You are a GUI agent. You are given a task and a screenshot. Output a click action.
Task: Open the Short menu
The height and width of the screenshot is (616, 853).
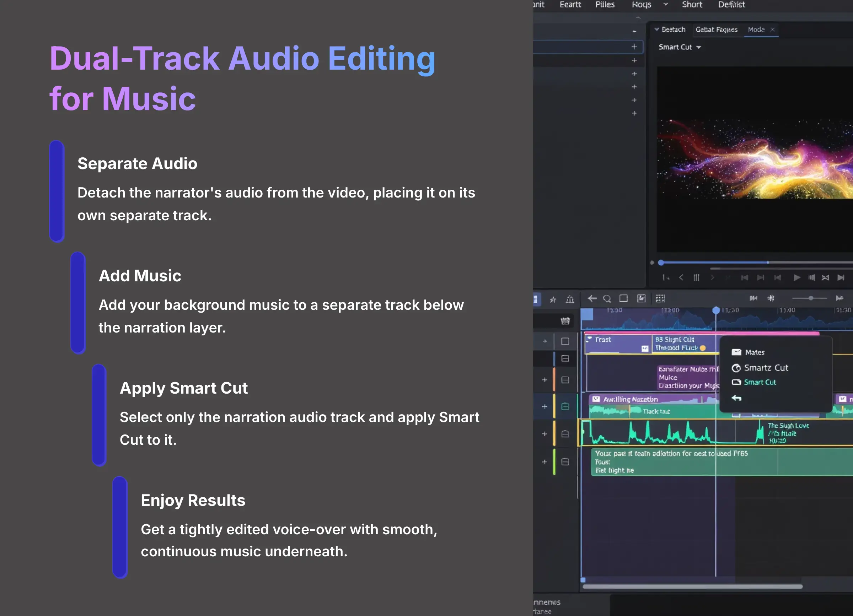[692, 5]
